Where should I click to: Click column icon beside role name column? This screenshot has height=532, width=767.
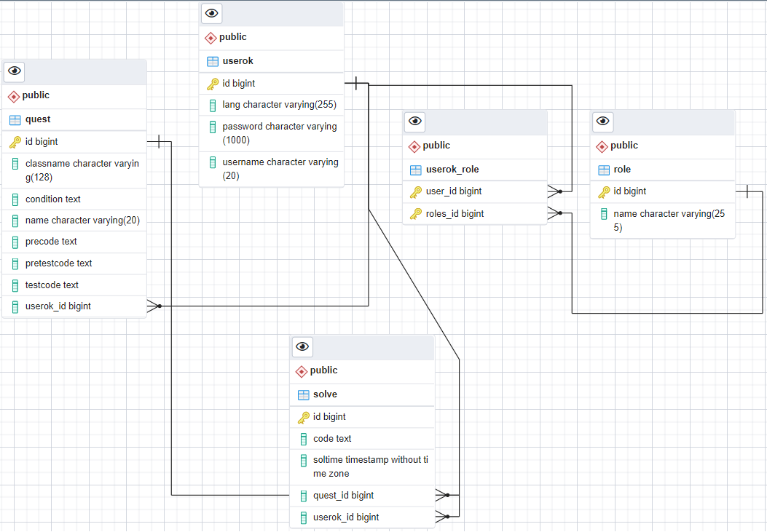coord(604,214)
